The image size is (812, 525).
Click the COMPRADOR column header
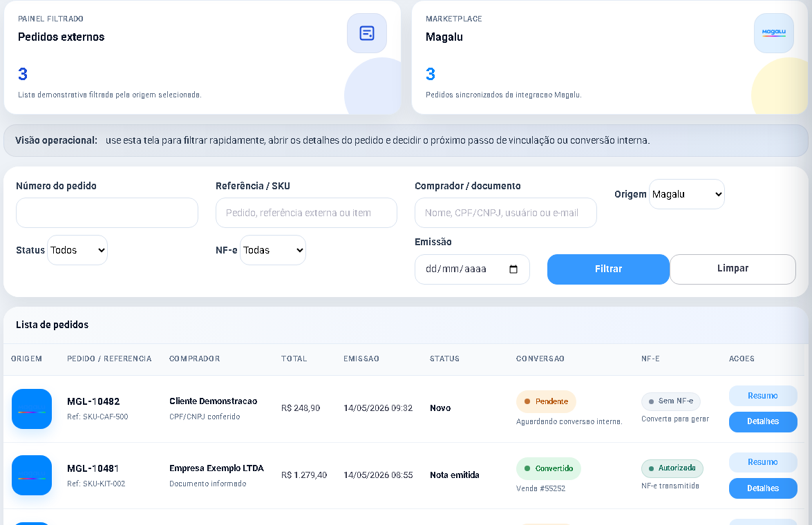coord(195,359)
